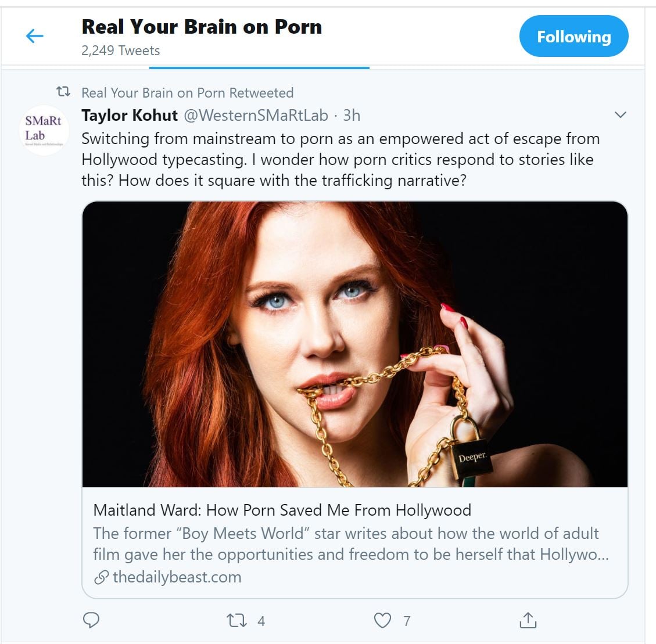Click the 'How Porn Saved Me From Hollywood' headline
Screen dimensions: 656x644
coord(282,510)
